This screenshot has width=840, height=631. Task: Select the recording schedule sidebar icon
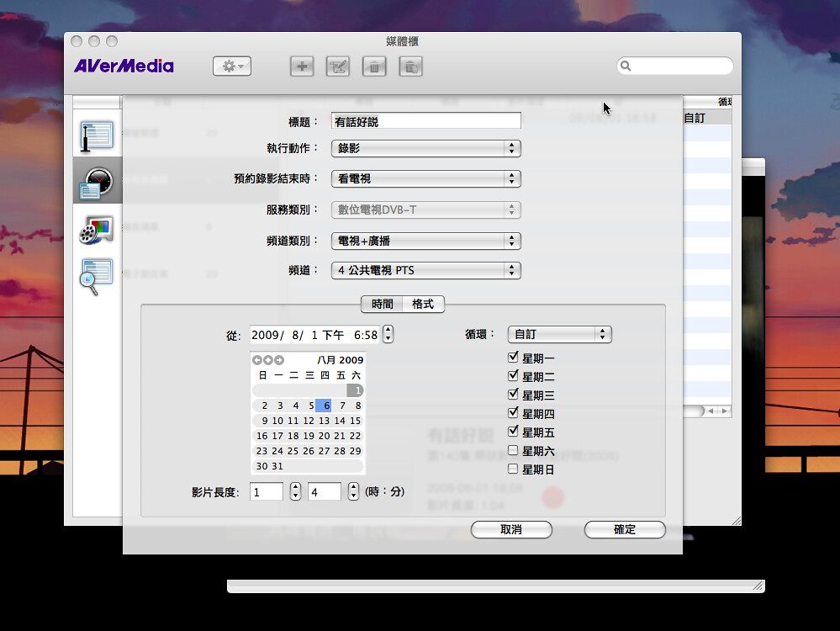click(97, 179)
